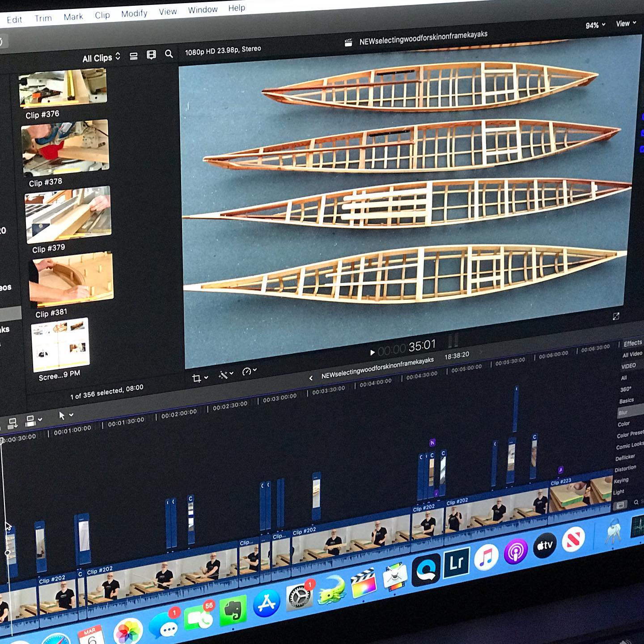Switch the clip browser to list view

tap(133, 56)
